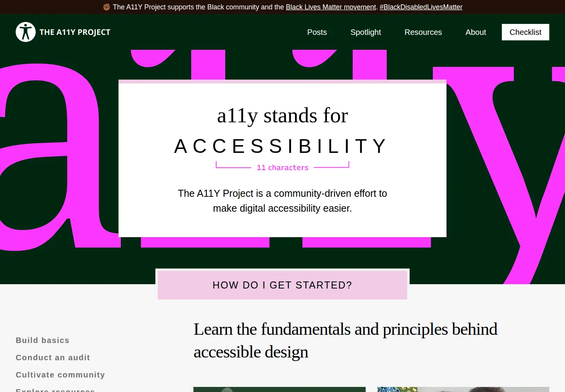Open THE A11Y PROJECT home link text
Viewport: 565px width, 392px height.
(x=75, y=32)
